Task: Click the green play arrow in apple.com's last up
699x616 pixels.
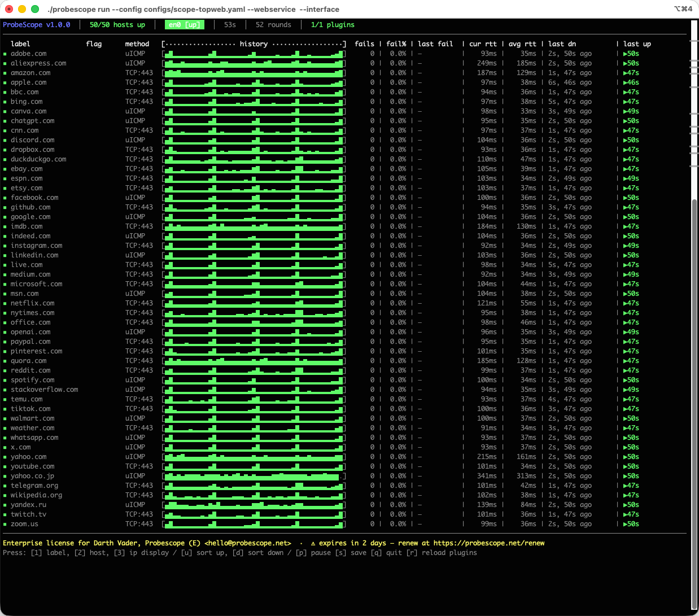Action: pos(625,82)
